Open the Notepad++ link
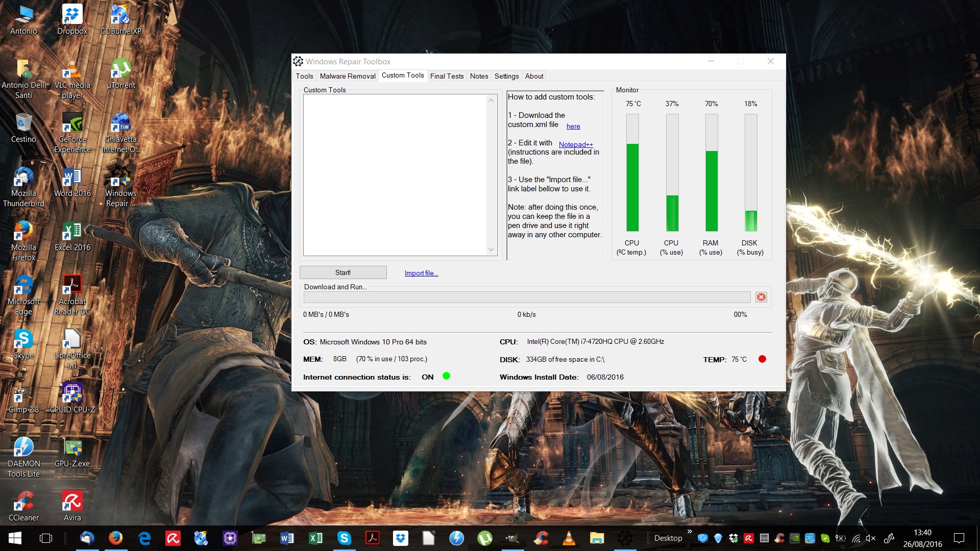 [576, 144]
